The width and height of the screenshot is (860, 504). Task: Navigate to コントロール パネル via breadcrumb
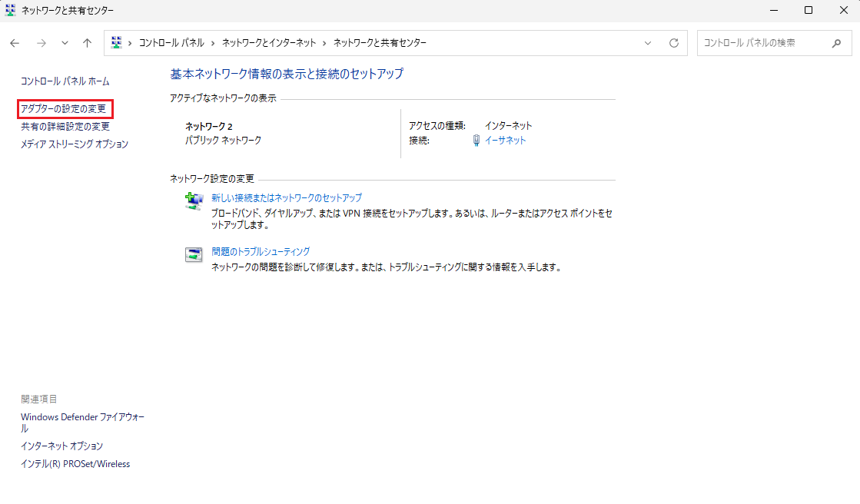click(x=169, y=42)
